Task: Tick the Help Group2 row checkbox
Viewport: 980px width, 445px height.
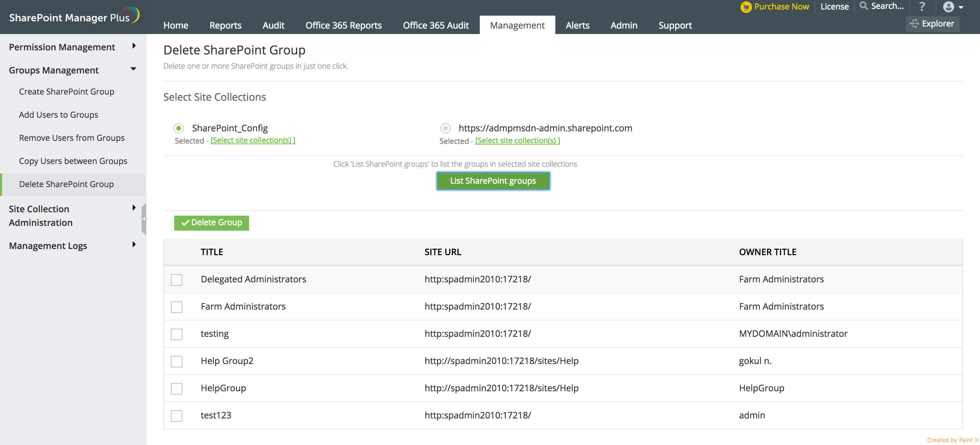Action: tap(177, 361)
